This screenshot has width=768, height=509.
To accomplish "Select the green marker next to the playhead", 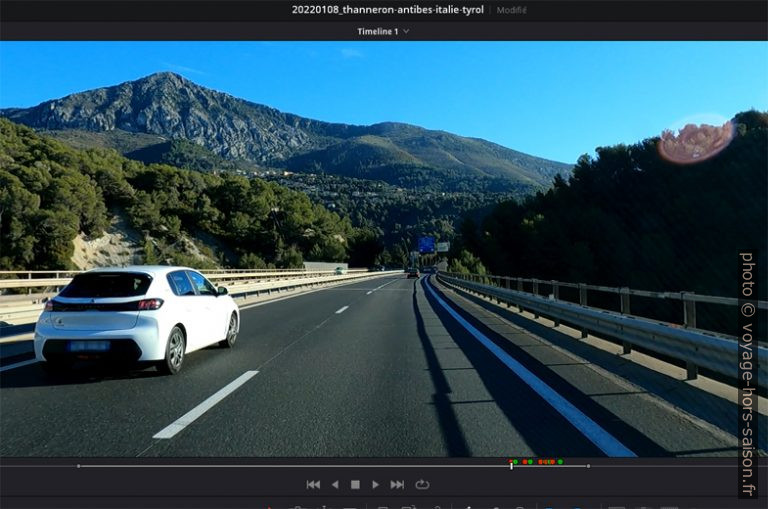I will tap(515, 462).
